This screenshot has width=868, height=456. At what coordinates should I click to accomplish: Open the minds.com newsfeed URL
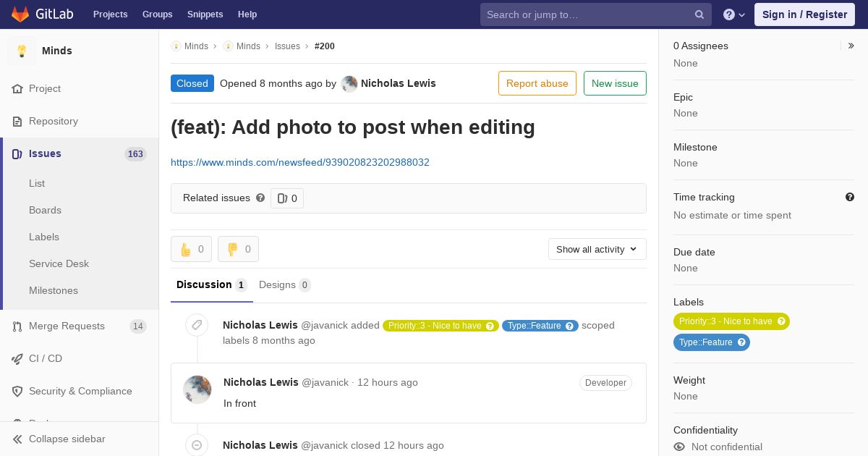click(300, 162)
